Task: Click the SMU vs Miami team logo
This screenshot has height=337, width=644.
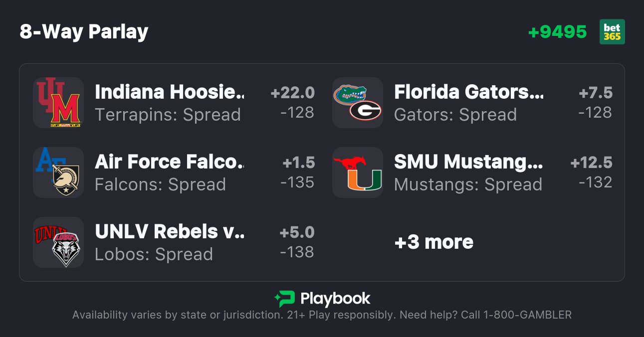Action: coord(357,172)
